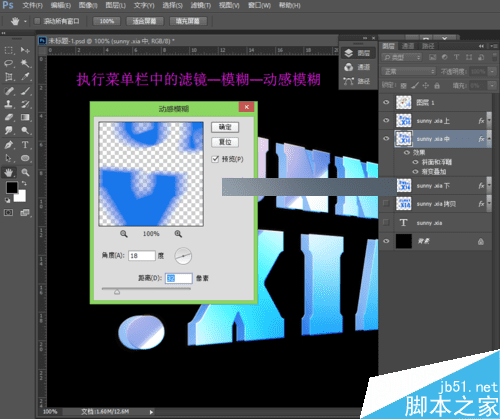
Task: Click 复位 reset button
Action: [x=225, y=142]
